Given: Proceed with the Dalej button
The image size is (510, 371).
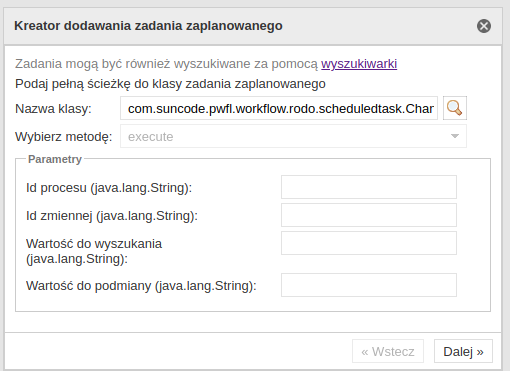Looking at the screenshot, I should (463, 351).
